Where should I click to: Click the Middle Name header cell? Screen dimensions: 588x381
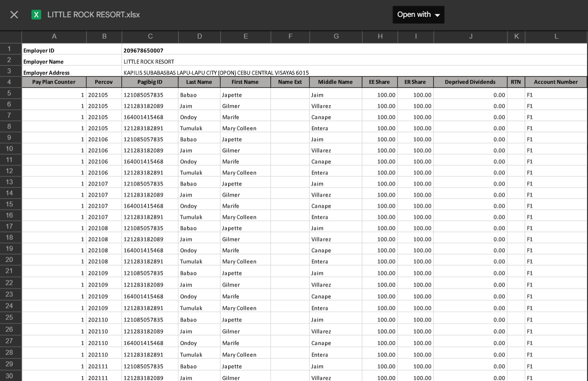[336, 82]
